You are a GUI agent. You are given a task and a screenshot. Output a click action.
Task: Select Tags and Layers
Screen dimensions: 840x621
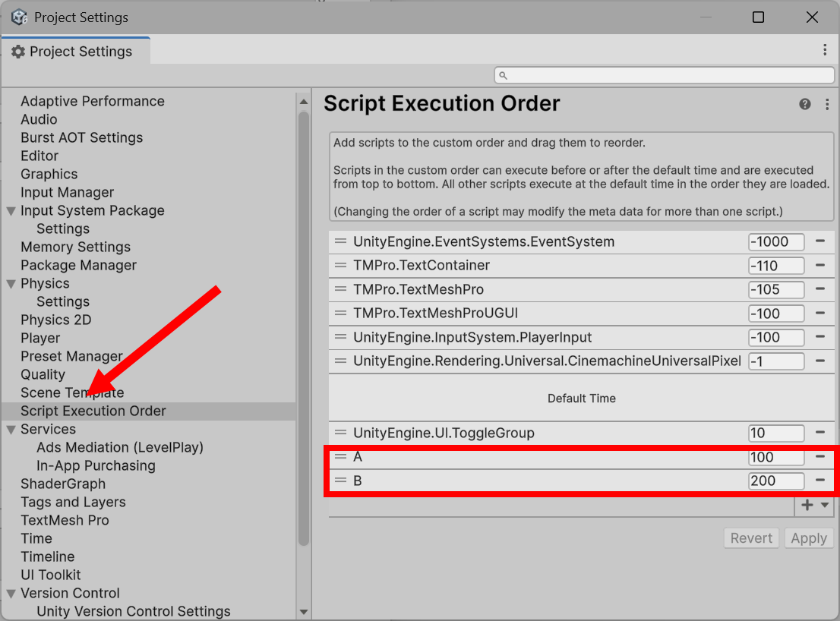[73, 502]
